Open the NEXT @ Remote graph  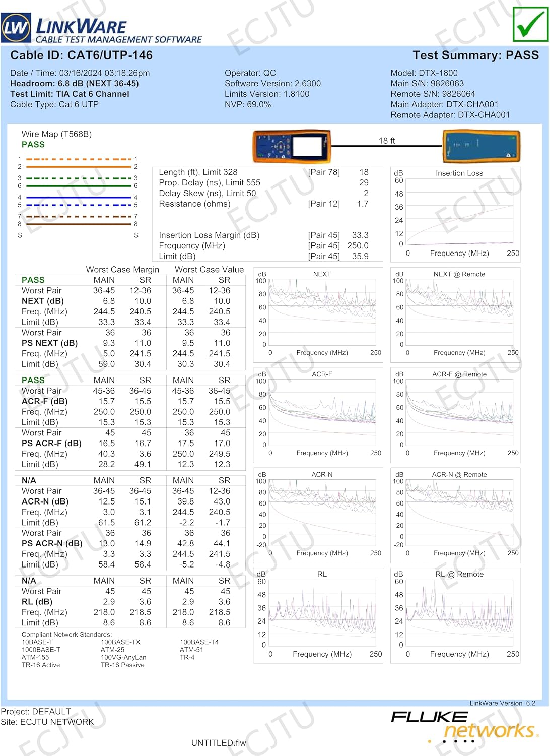click(456, 315)
